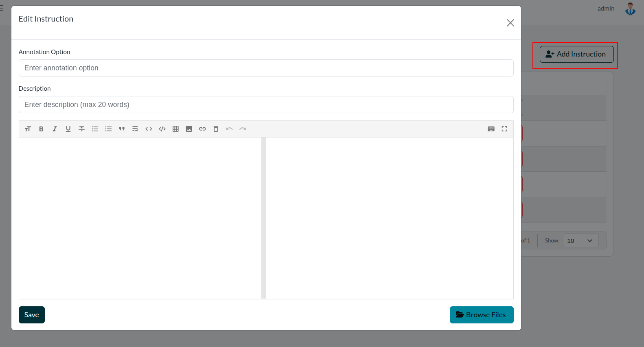Toggle underline formatting
Screen dimensions: 644x347
click(x=68, y=129)
